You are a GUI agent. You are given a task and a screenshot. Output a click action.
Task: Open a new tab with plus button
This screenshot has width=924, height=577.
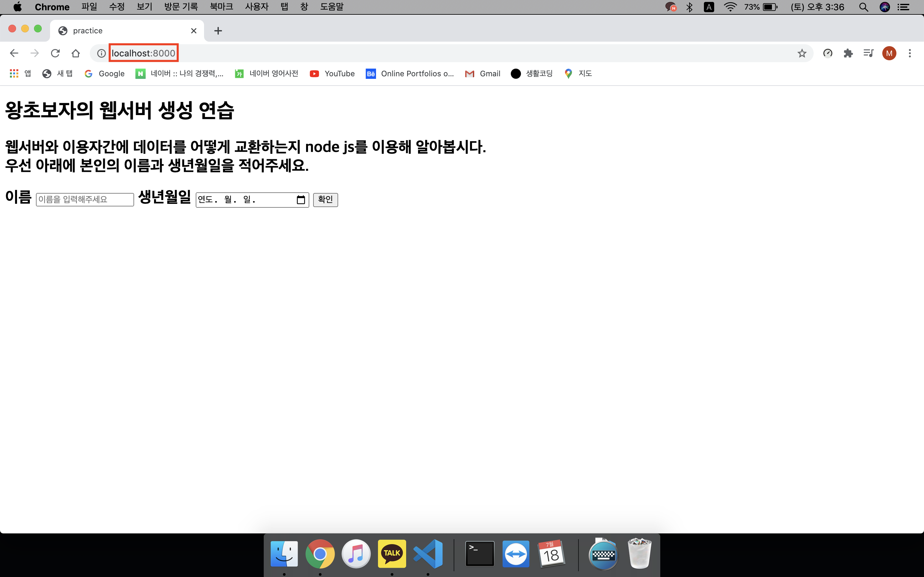(x=218, y=30)
